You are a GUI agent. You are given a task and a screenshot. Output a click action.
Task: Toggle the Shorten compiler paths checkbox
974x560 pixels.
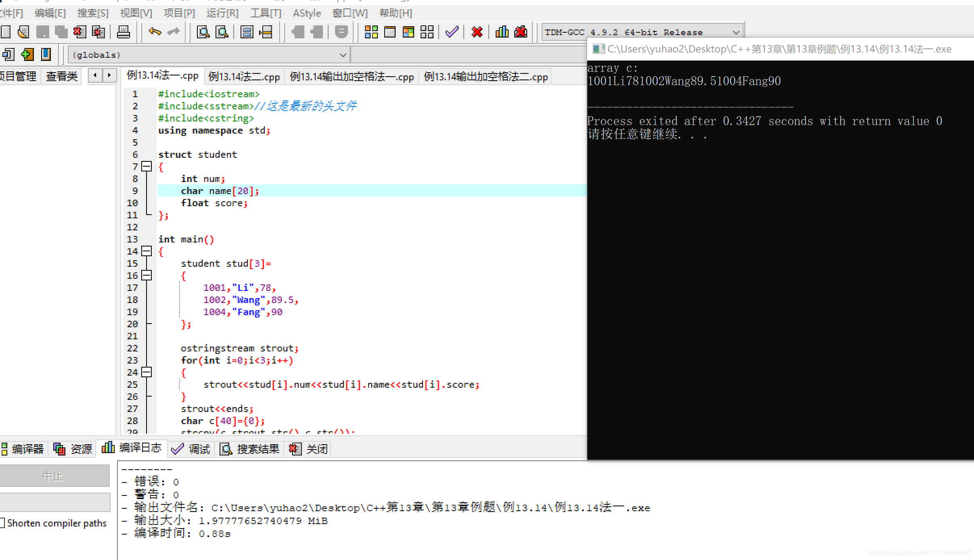pos(3,523)
